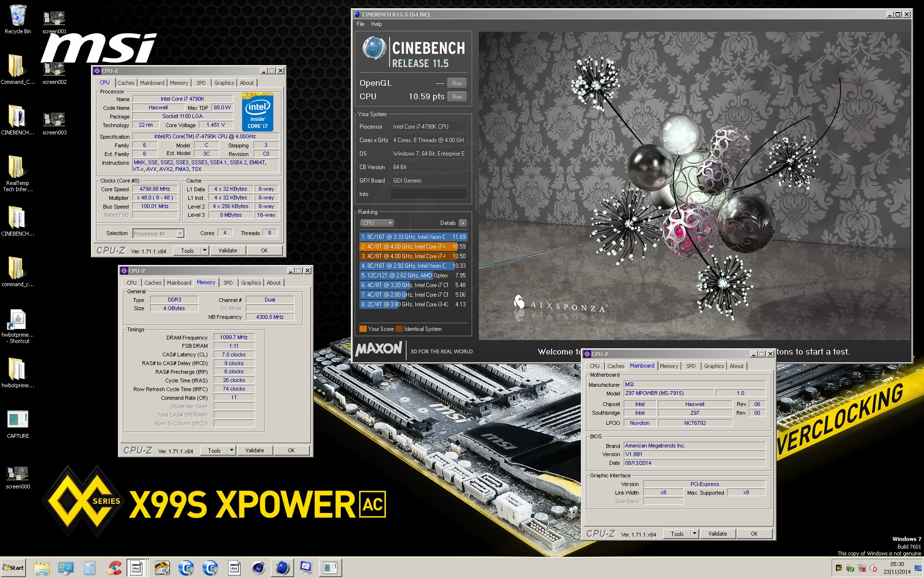This screenshot has height=578, width=924.
Task: Open the RealTemp Tech Infer folder
Action: pyautogui.click(x=18, y=174)
